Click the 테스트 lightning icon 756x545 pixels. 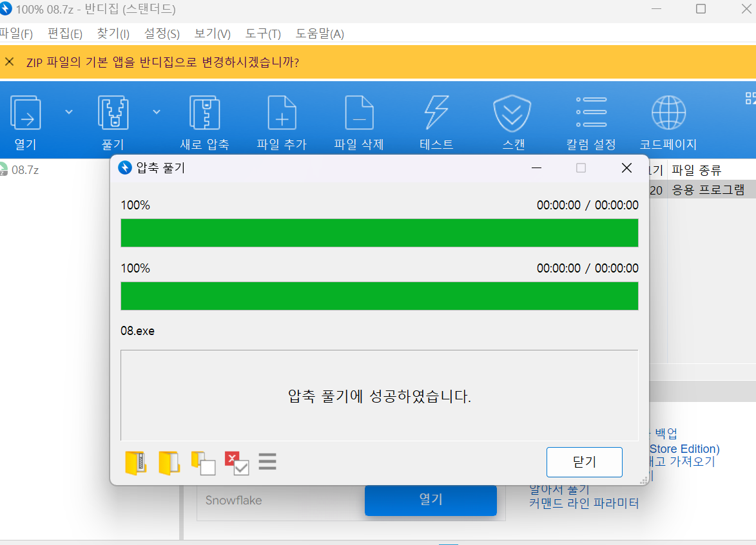(436, 112)
